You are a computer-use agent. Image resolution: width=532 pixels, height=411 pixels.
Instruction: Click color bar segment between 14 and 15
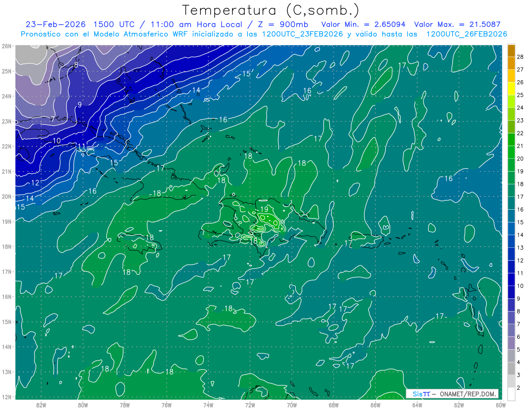click(511, 228)
